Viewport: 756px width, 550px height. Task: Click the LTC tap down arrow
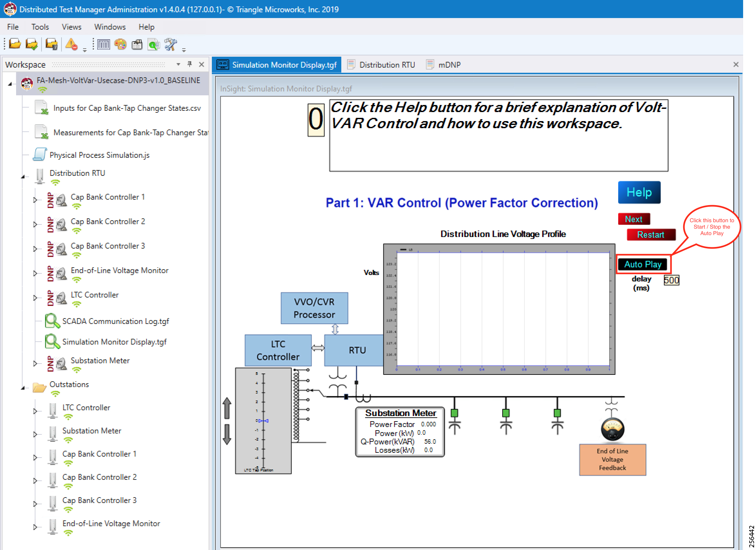[227, 434]
